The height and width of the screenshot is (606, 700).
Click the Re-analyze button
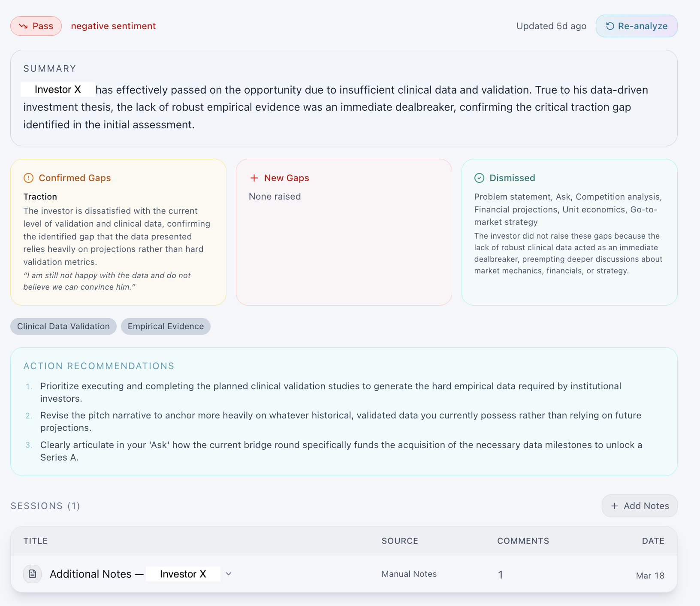click(637, 26)
